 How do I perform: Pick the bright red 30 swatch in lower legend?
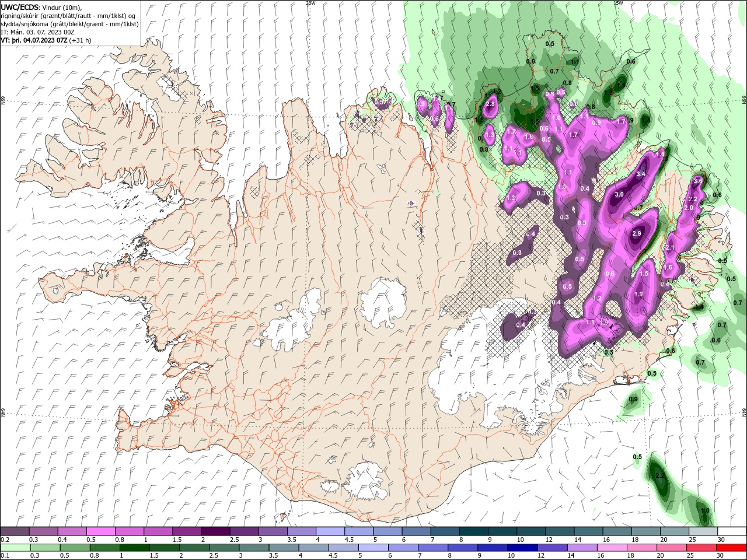(731, 548)
